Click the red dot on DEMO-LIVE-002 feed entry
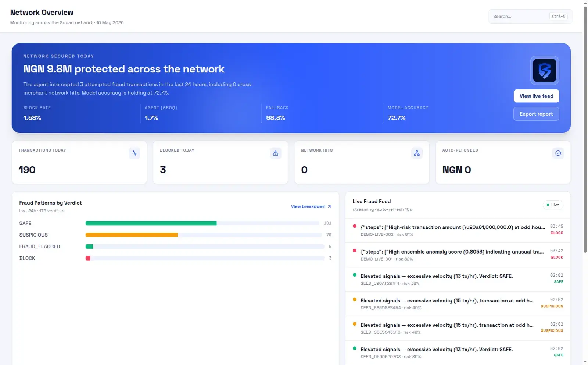This screenshot has width=588, height=365. click(x=354, y=226)
